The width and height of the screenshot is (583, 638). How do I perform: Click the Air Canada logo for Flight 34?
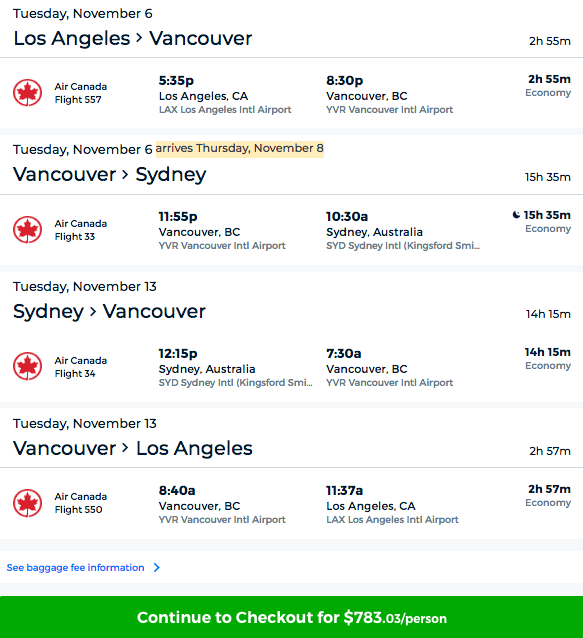point(27,366)
